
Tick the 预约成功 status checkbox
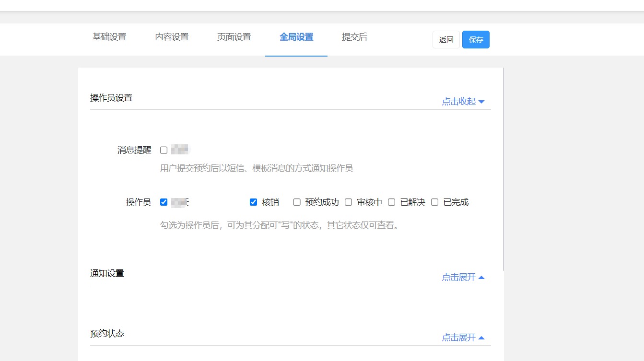click(297, 202)
